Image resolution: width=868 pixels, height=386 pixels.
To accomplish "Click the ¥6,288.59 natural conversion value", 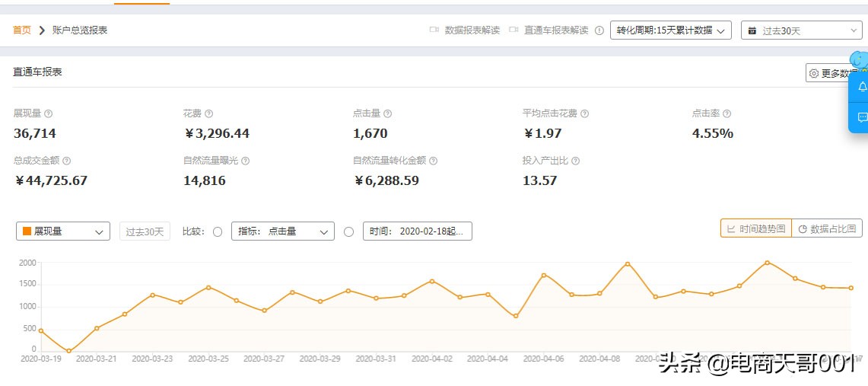I will 386,180.
